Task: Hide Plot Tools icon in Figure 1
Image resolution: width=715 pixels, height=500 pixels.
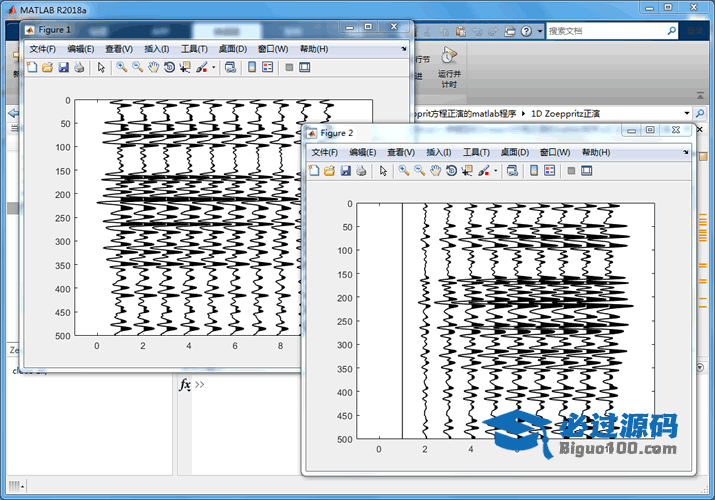Action: [289, 67]
